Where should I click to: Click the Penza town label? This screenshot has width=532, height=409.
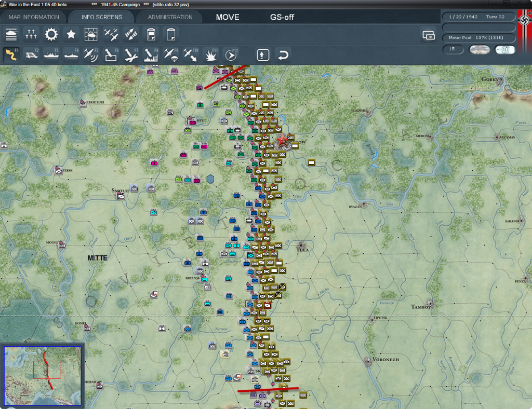coord(521,281)
